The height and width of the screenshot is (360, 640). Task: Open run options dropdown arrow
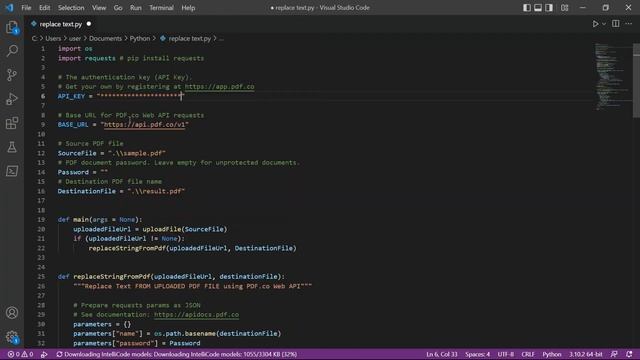tap(604, 24)
